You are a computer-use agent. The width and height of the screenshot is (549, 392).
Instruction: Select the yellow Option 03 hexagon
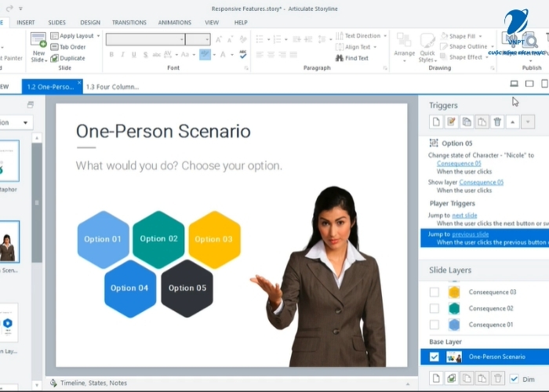[x=214, y=239]
